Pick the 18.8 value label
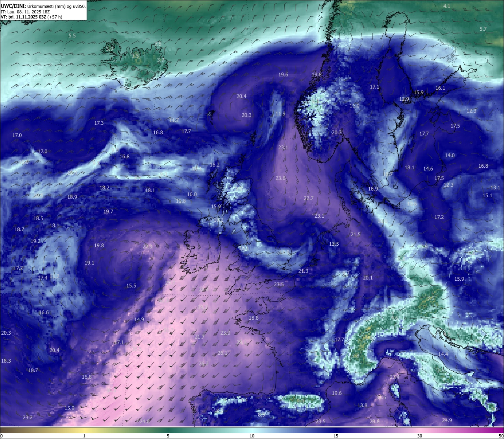The width and height of the screenshot is (504, 439). tap(254, 318)
